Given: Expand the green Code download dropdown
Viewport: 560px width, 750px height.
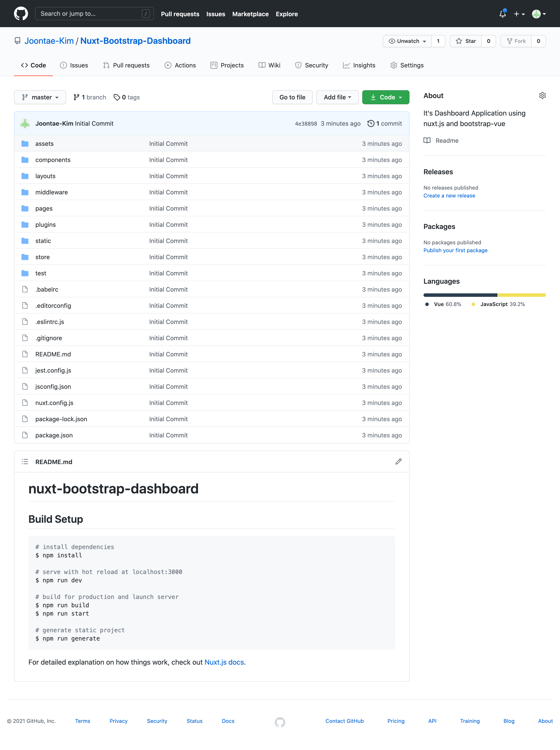Looking at the screenshot, I should click(385, 97).
